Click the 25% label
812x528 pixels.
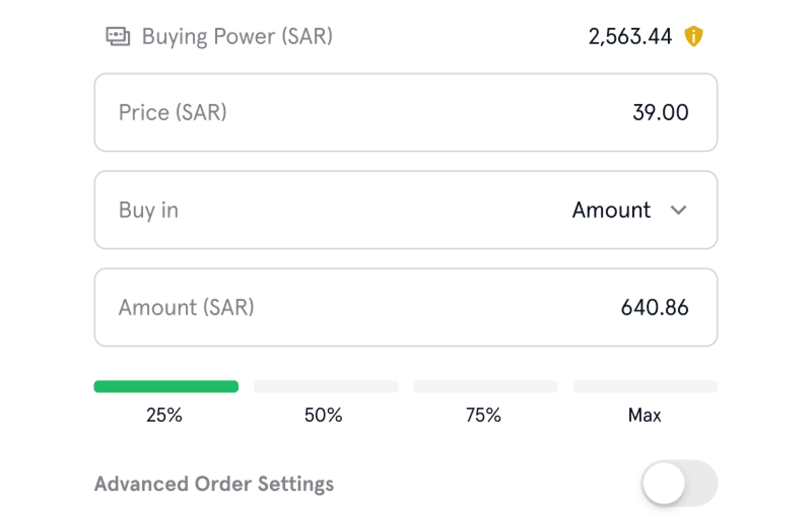(164, 415)
